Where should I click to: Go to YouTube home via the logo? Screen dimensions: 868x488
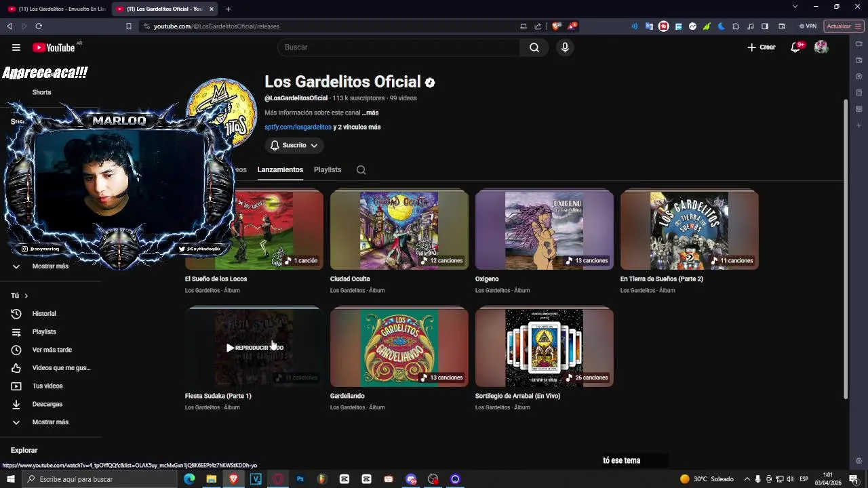tap(54, 47)
